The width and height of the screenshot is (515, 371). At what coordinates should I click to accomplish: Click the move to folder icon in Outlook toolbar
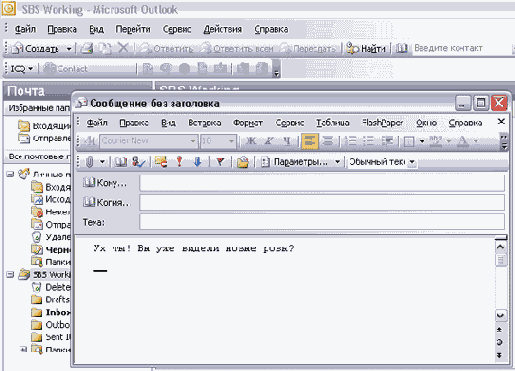click(105, 48)
